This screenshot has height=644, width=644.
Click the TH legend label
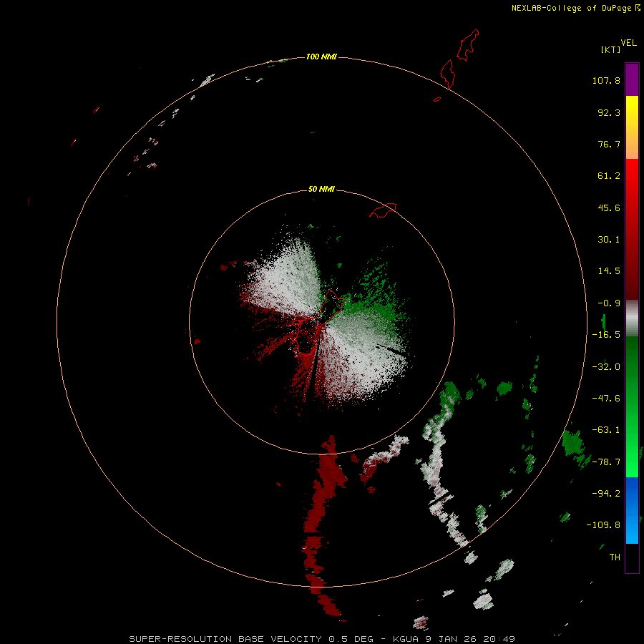(615, 557)
